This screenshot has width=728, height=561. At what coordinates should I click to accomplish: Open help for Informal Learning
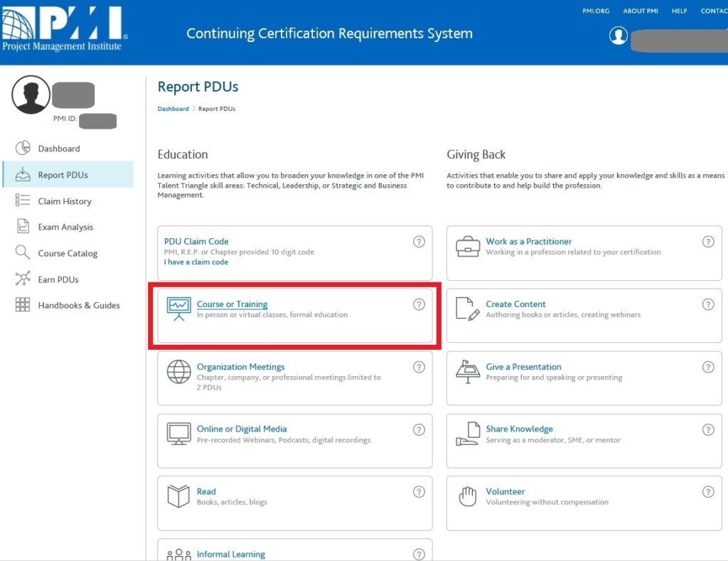[419, 554]
